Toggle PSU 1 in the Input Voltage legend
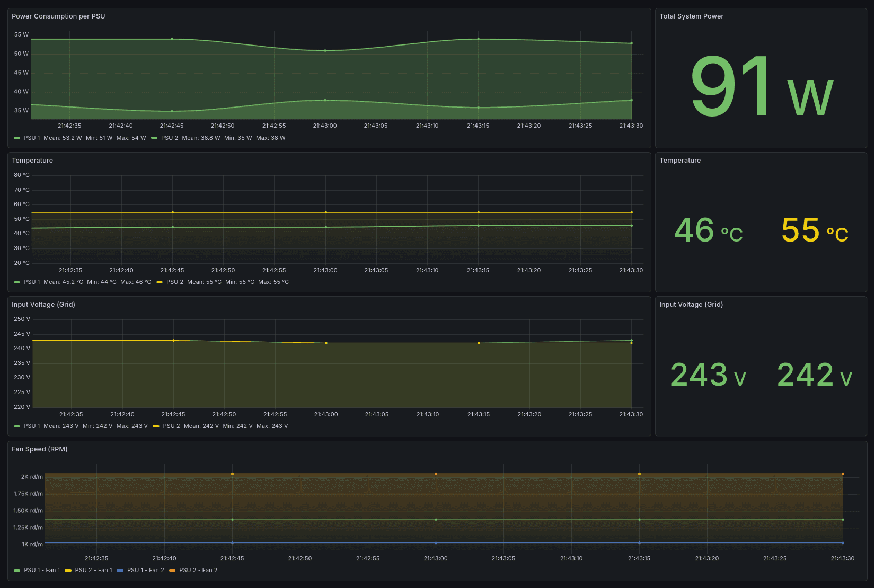This screenshot has width=875, height=588. coord(32,426)
